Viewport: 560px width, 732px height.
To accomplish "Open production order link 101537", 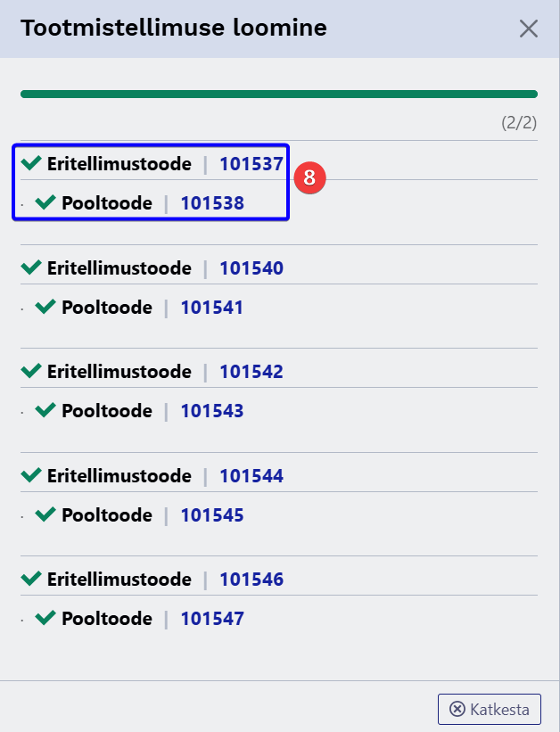I will click(251, 164).
